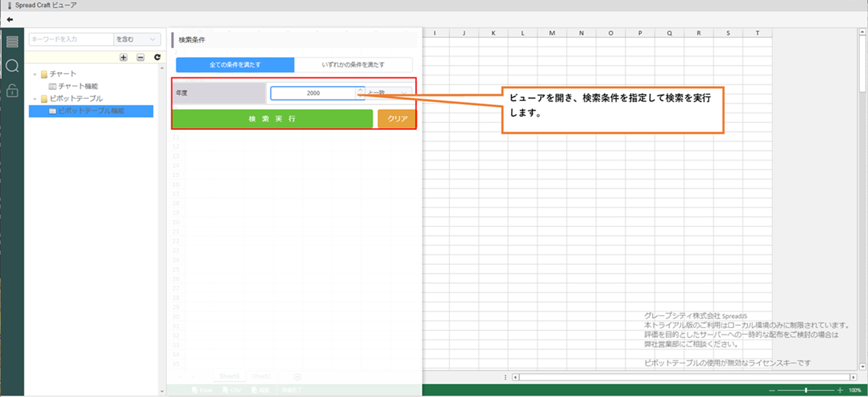Open チャート機能 in the tree
Screen dimensions: 868x397
(78, 86)
